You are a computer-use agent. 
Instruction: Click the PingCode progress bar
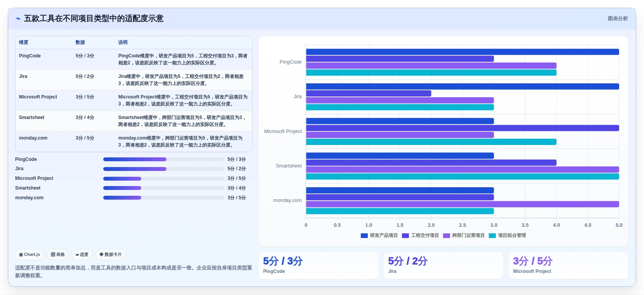(x=164, y=159)
